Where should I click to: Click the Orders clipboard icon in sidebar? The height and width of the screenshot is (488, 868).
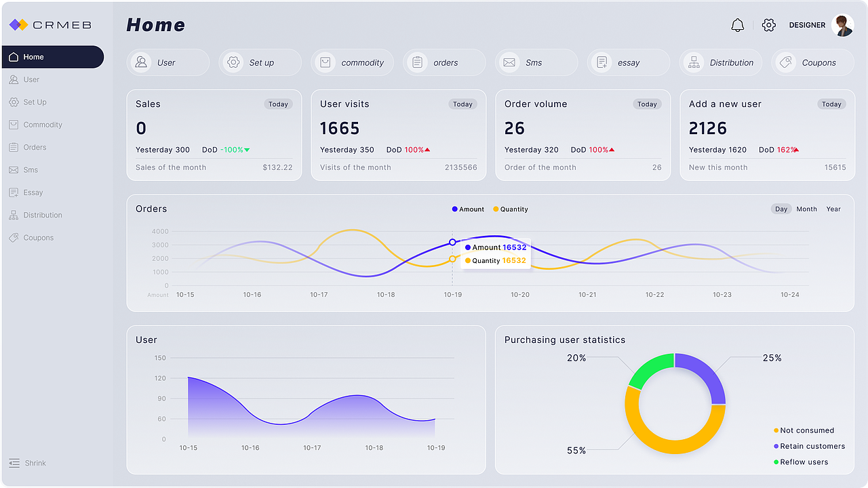pos(14,147)
